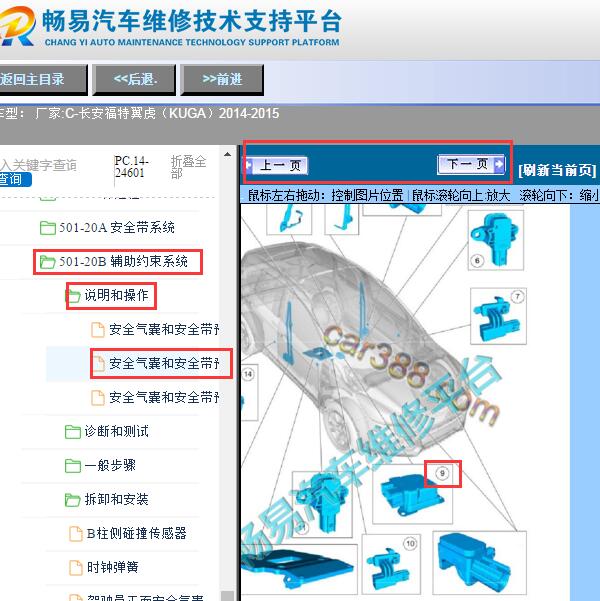Click component thumbnail number 9

click(x=413, y=494)
